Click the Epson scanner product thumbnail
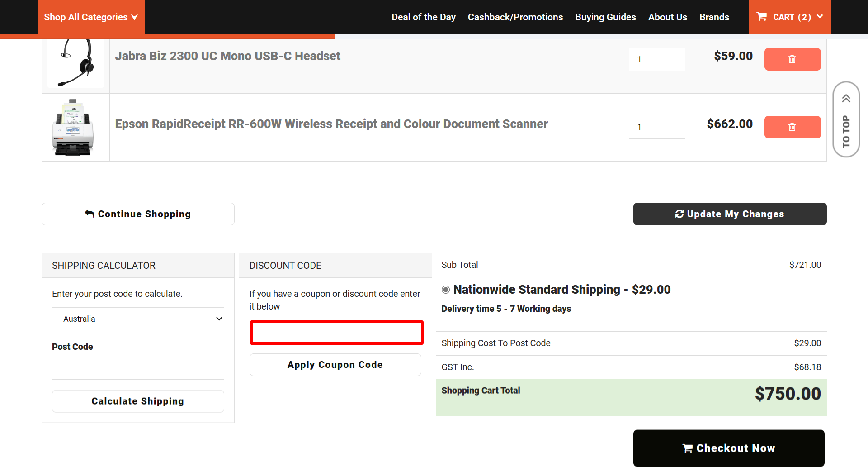Viewport: 868px width, 467px height. click(x=75, y=127)
